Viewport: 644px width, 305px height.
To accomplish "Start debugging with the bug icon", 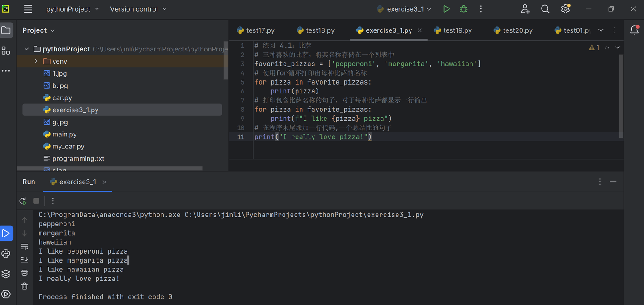I will pyautogui.click(x=464, y=9).
